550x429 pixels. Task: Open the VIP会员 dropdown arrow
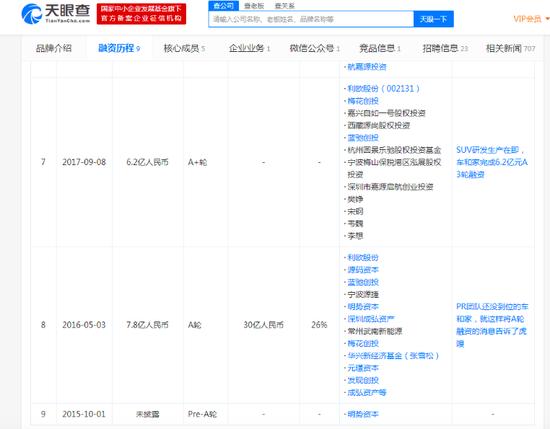(547, 19)
